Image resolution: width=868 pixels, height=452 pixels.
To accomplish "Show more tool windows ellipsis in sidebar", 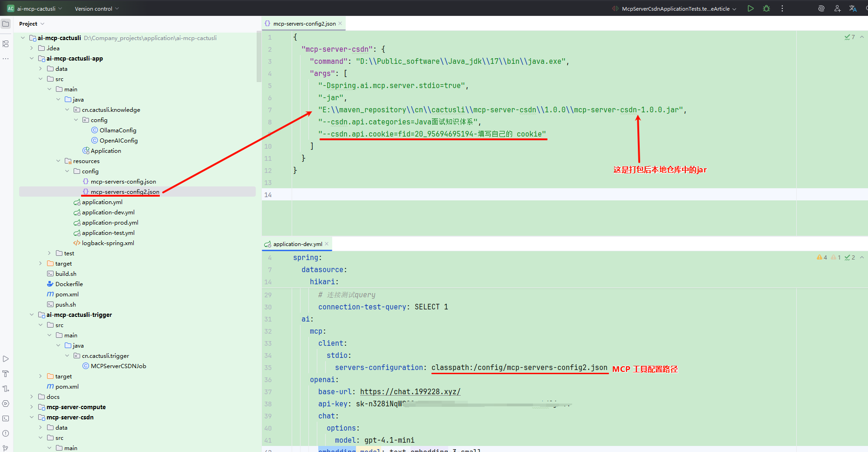I will coord(6,59).
